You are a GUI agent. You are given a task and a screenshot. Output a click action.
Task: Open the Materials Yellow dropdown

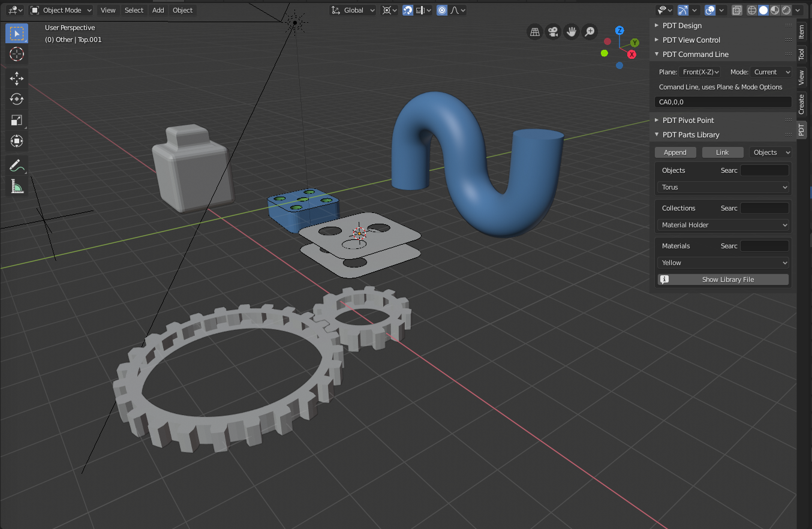(723, 263)
